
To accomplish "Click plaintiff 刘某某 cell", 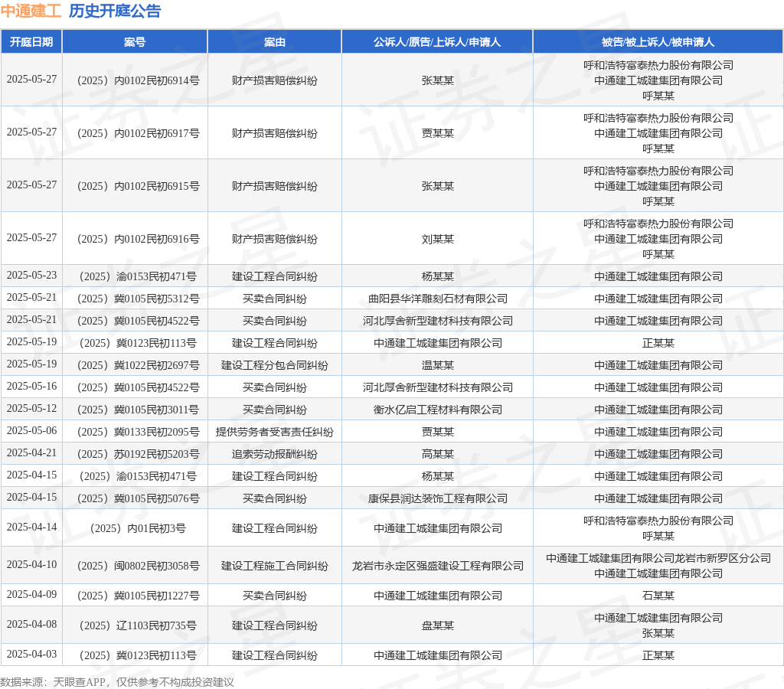I will pyautogui.click(x=437, y=239).
